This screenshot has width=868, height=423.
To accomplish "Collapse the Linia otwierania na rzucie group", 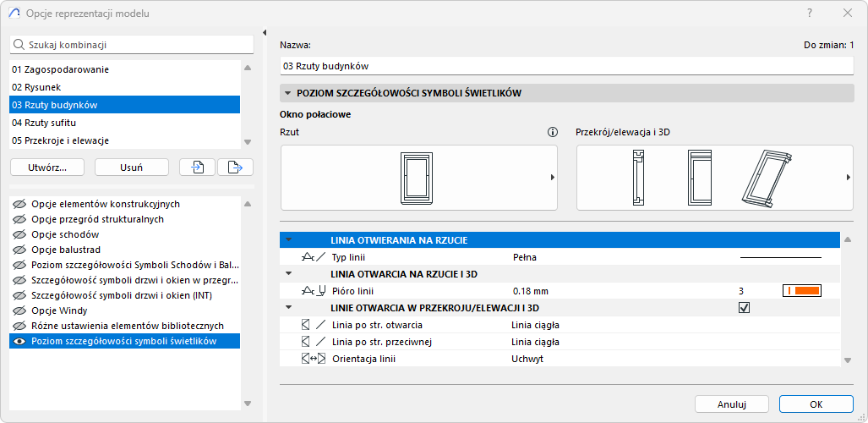I will tap(289, 240).
